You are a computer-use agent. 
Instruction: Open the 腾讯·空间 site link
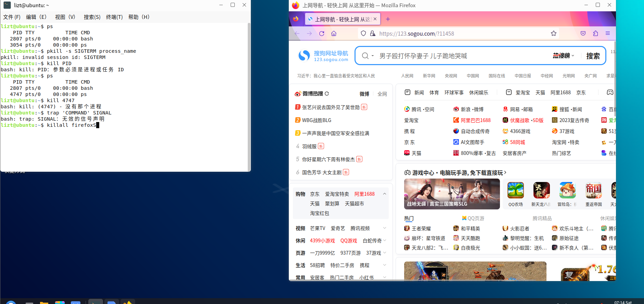pos(419,109)
